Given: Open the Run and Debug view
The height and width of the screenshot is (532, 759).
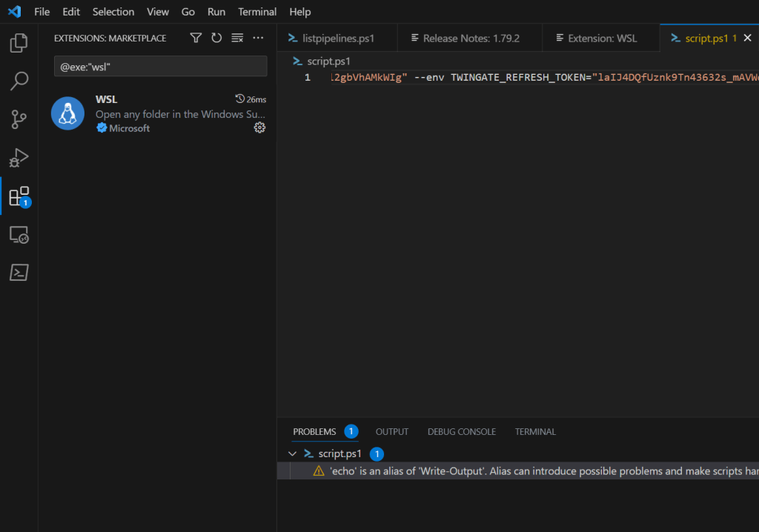Looking at the screenshot, I should pos(19,158).
